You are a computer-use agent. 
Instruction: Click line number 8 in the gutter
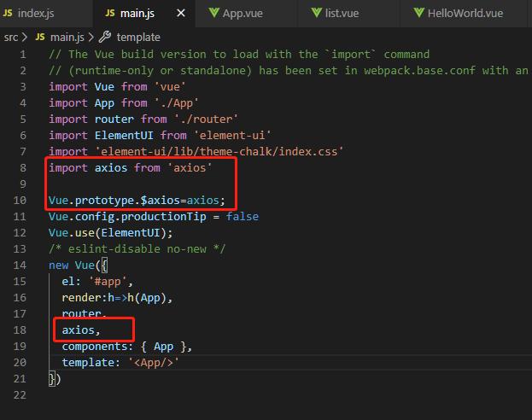click(x=25, y=168)
